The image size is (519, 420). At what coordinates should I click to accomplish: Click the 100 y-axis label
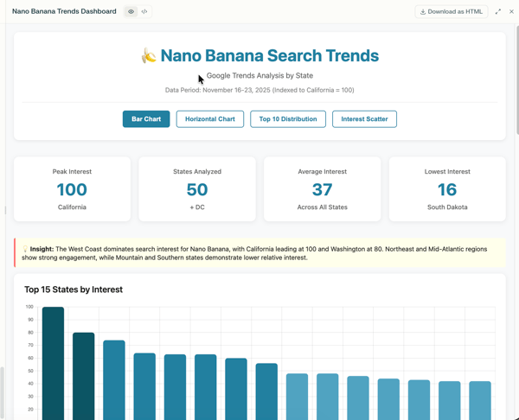[x=29, y=307]
